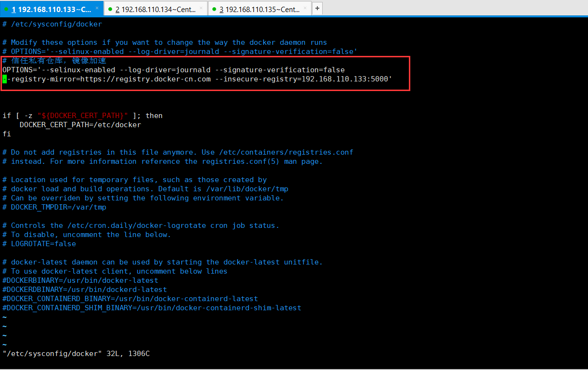This screenshot has height=370, width=588.
Task: Click the '# Do not add registries' line
Action: [x=178, y=152]
